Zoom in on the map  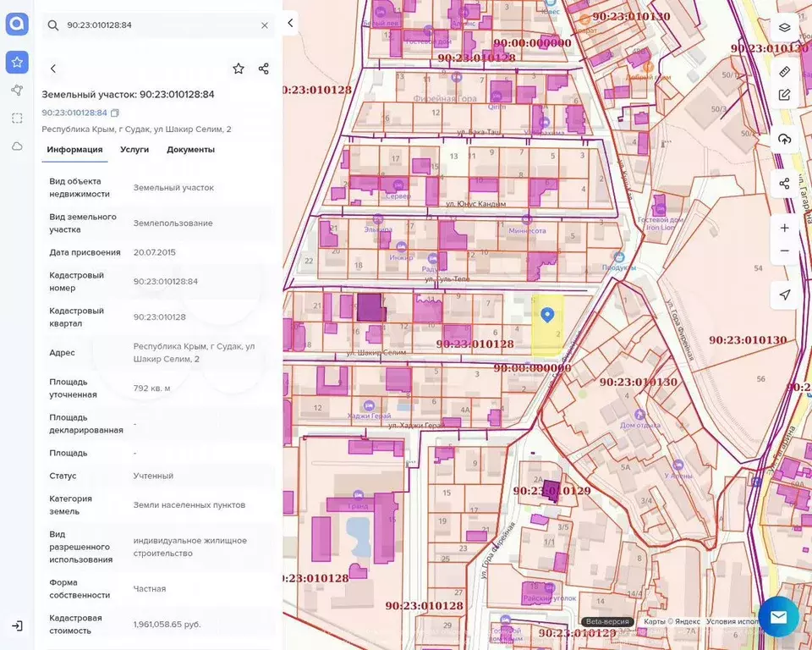[x=785, y=228]
